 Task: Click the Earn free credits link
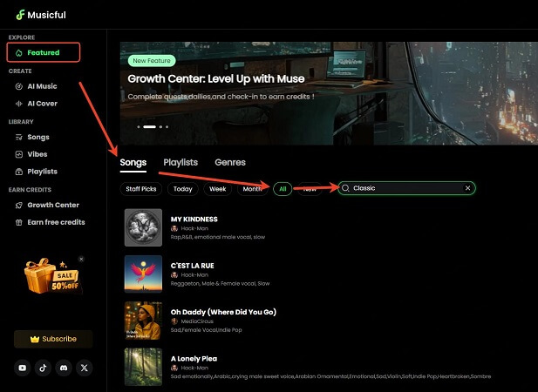(x=56, y=222)
